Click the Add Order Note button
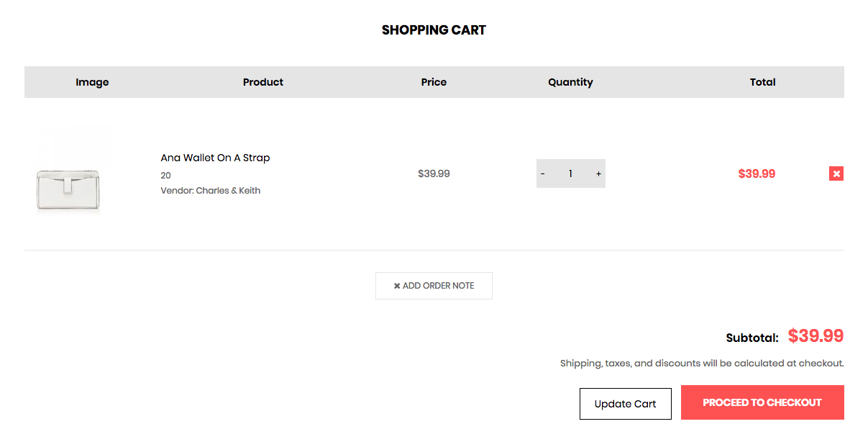 pyautogui.click(x=434, y=286)
